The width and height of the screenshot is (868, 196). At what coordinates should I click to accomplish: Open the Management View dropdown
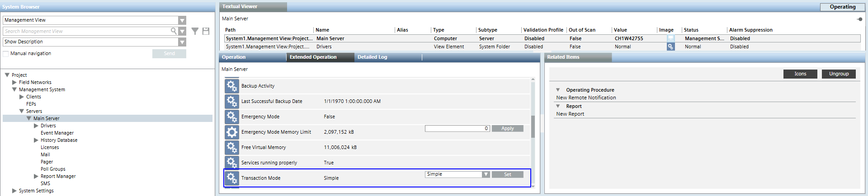[x=182, y=20]
